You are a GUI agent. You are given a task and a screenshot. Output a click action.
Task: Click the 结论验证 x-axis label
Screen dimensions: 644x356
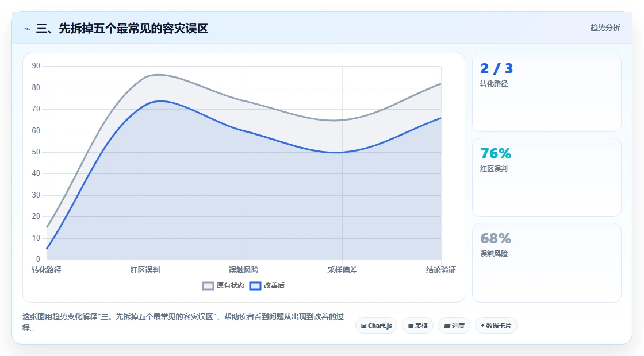441,270
